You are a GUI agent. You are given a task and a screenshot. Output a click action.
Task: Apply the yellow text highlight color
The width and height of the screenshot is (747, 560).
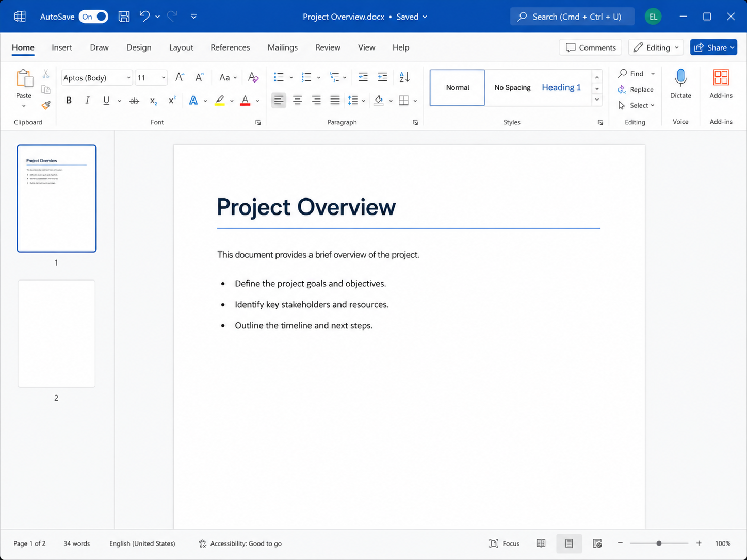tap(220, 101)
